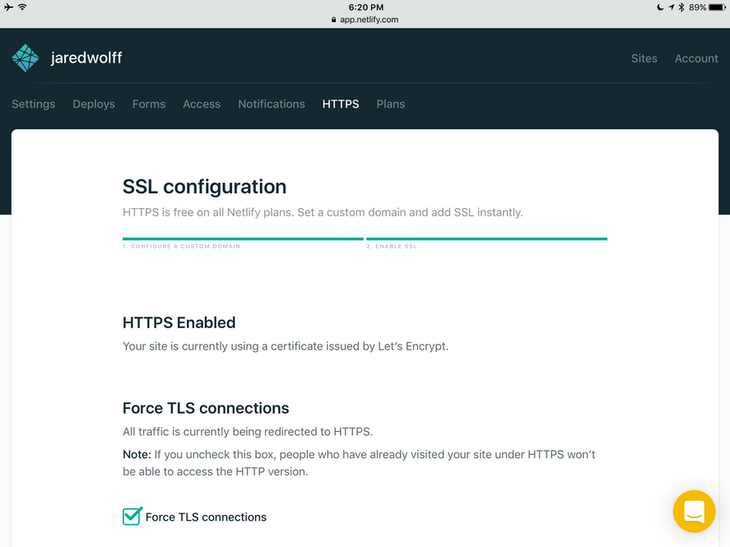Tap the Bluetooth status icon
Screen dimensions: 730x547
681,7
